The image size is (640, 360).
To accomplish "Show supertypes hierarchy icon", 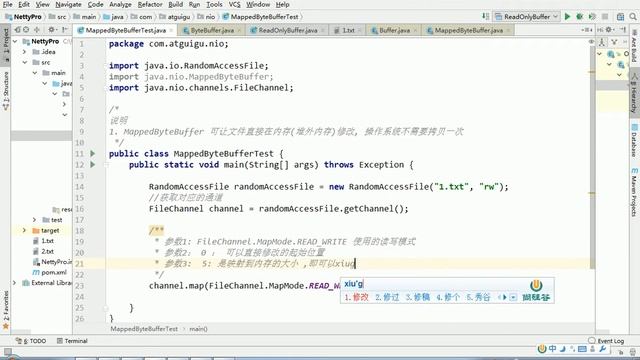I will (x=602, y=42).
